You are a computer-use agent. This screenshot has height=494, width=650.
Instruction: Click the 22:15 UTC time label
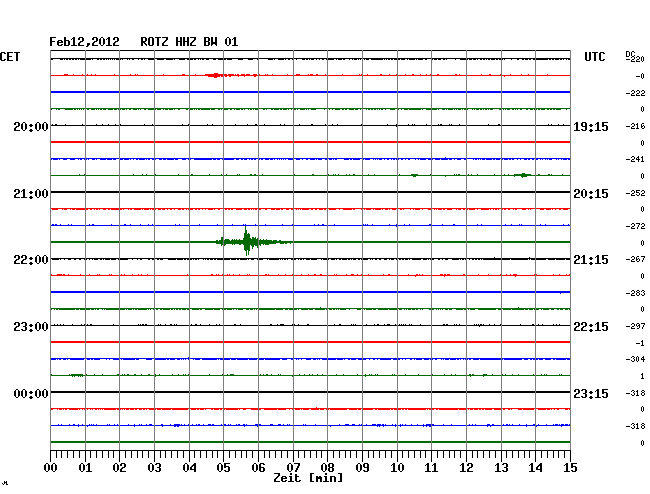(591, 327)
